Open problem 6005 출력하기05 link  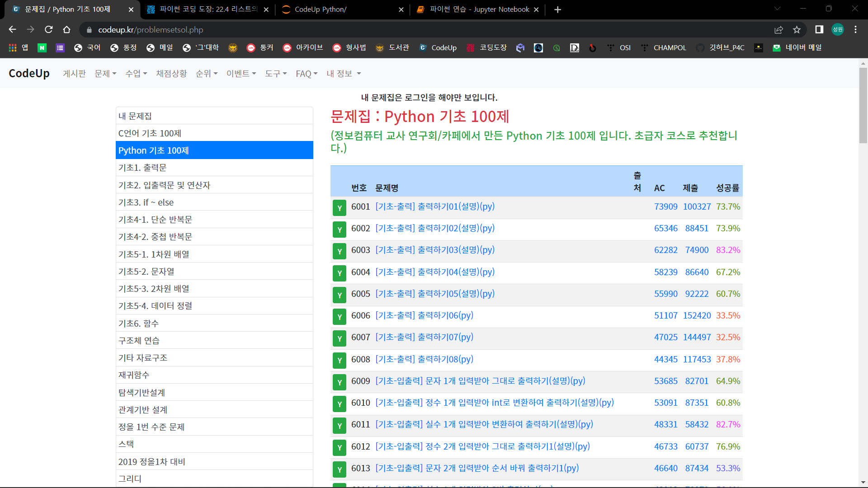434,294
